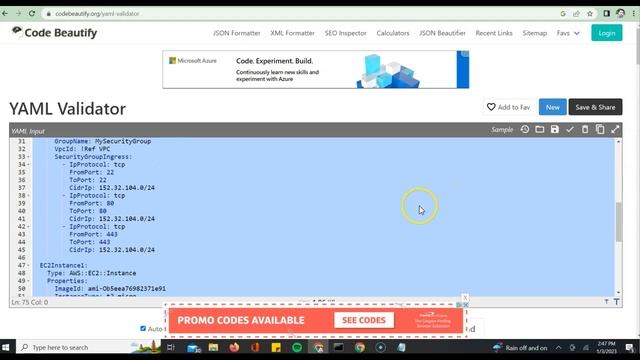Open Firefox from the taskbar
This screenshot has height=360, width=640.
tap(234, 347)
